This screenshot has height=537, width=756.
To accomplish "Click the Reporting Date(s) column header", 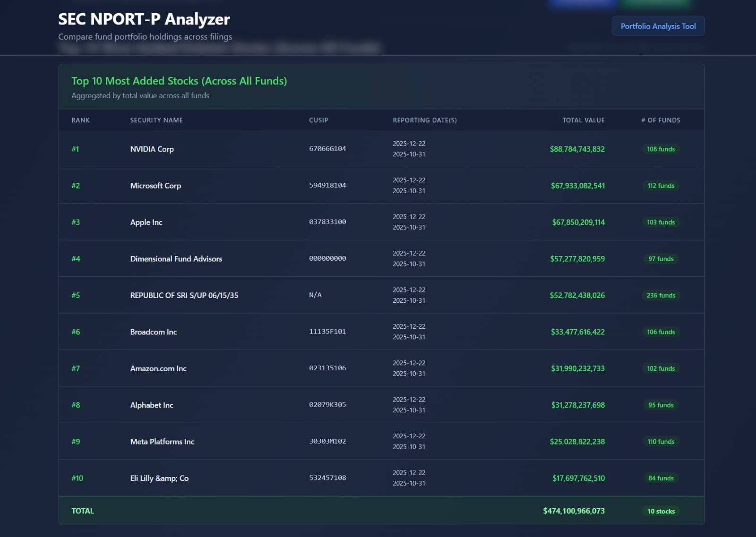I will (424, 120).
